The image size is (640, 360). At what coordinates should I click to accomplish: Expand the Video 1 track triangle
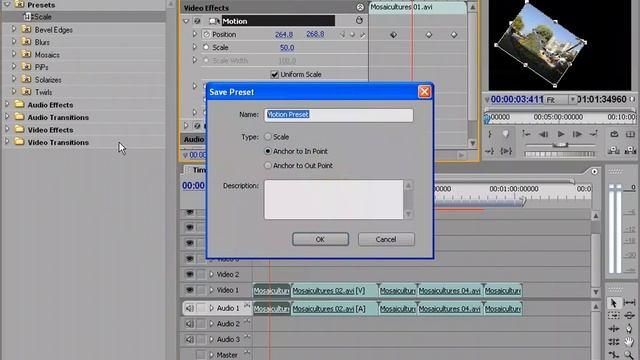pos(211,290)
